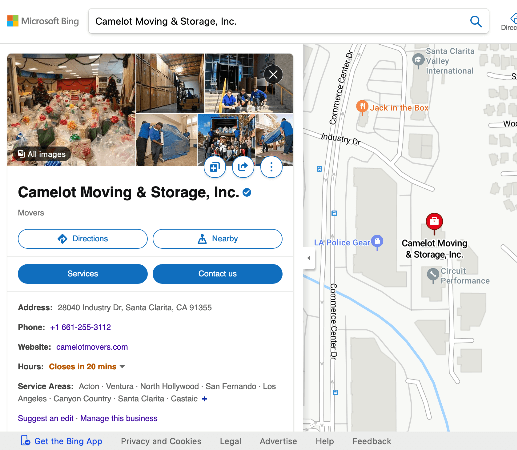Click the verified badge beside business name
The image size is (517, 450).
247,192
